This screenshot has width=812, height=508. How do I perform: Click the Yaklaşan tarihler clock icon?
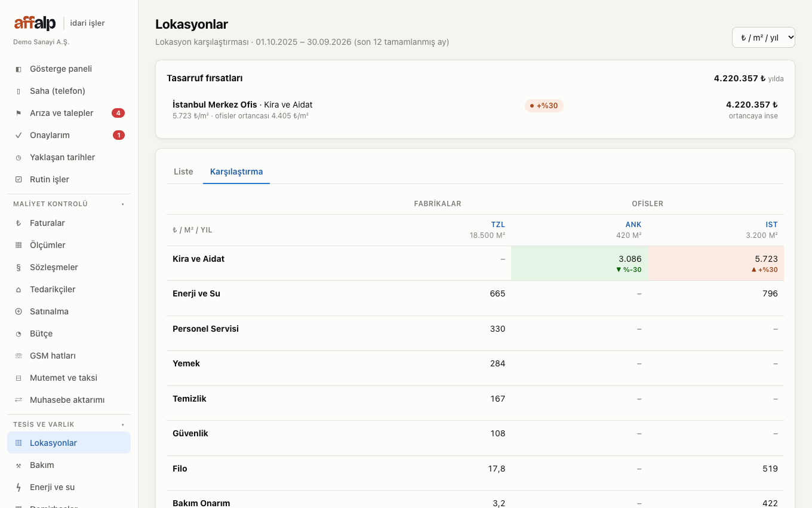click(19, 158)
